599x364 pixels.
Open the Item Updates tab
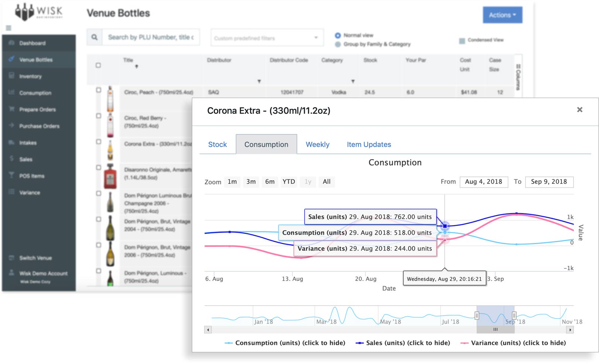coord(369,145)
